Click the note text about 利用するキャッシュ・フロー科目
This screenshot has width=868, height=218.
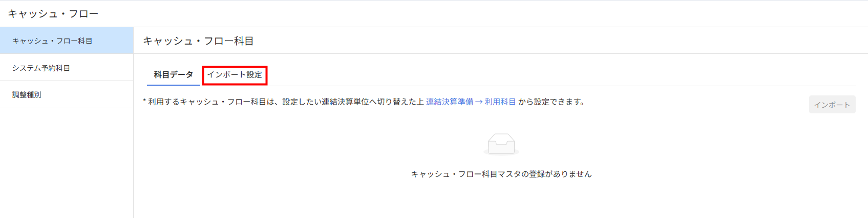tap(286, 102)
